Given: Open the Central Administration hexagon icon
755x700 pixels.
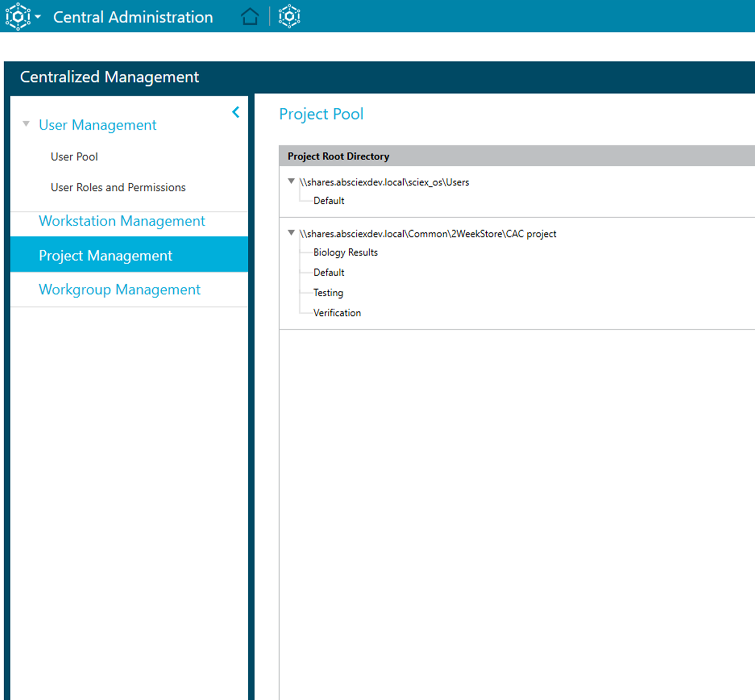Looking at the screenshot, I should pyautogui.click(x=289, y=16).
